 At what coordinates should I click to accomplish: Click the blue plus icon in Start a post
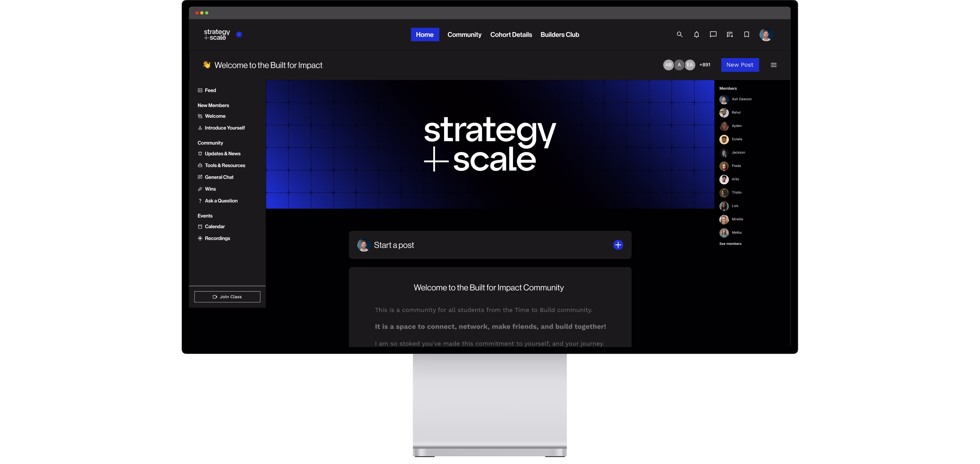(x=618, y=245)
